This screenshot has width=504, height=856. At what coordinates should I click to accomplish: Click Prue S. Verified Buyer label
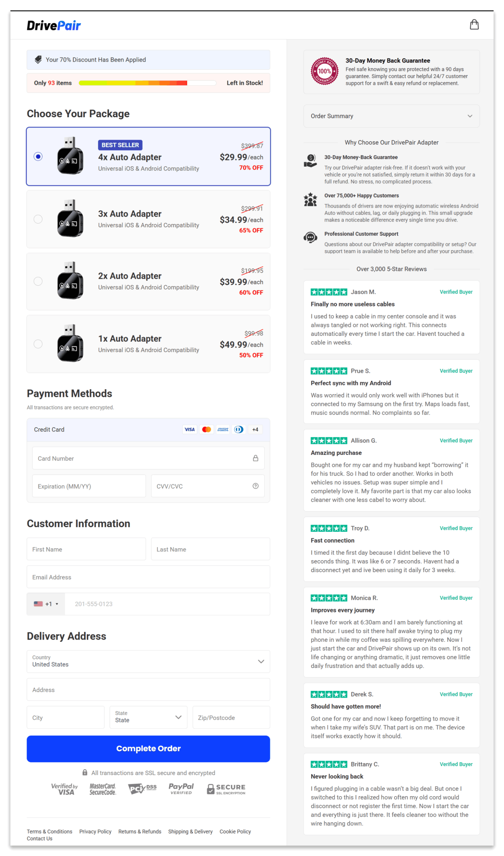tap(456, 371)
